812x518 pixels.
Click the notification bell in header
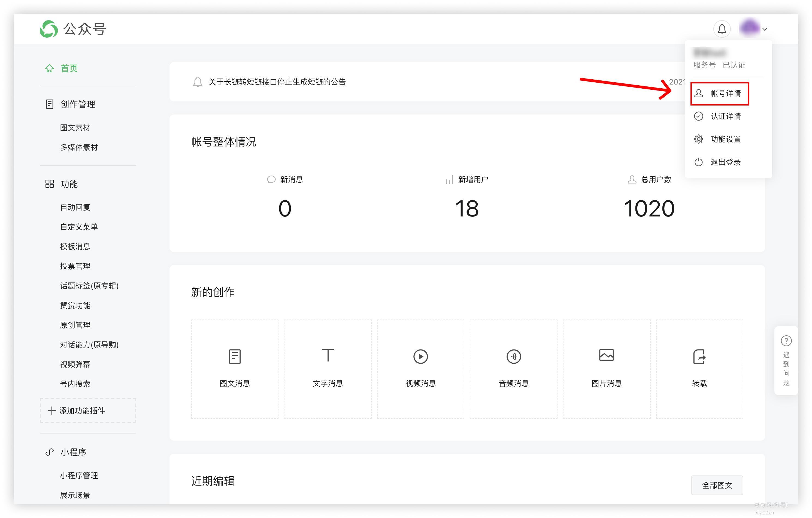722,29
